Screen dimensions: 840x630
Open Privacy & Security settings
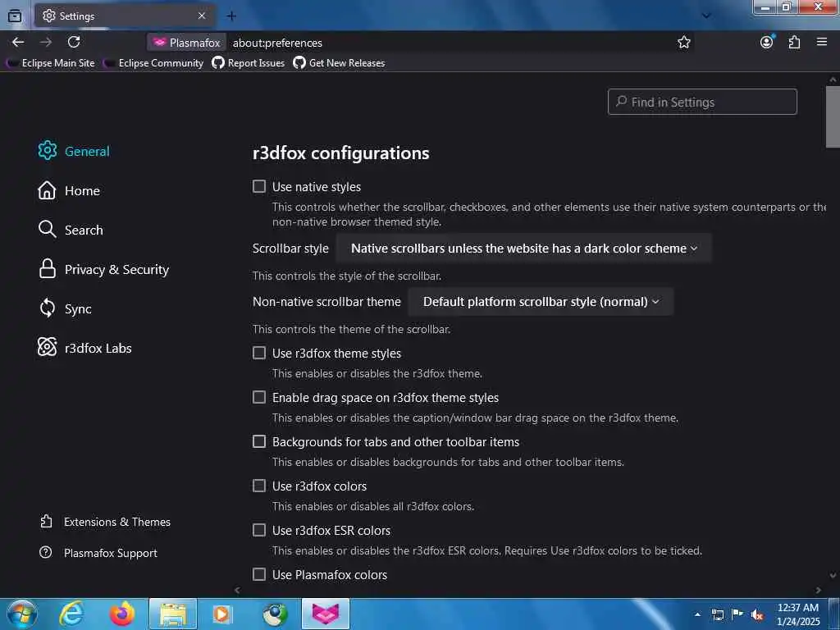pos(103,269)
